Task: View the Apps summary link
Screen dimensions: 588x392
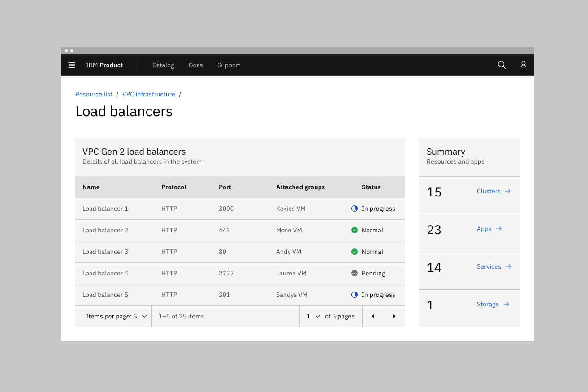Action: 484,229
